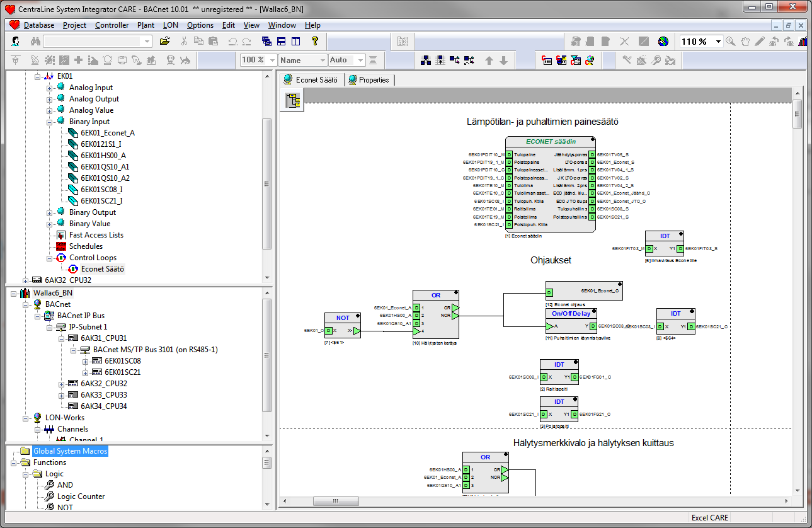Click the user login person icon
Viewport: 812px width, 528px height.
tap(15, 42)
